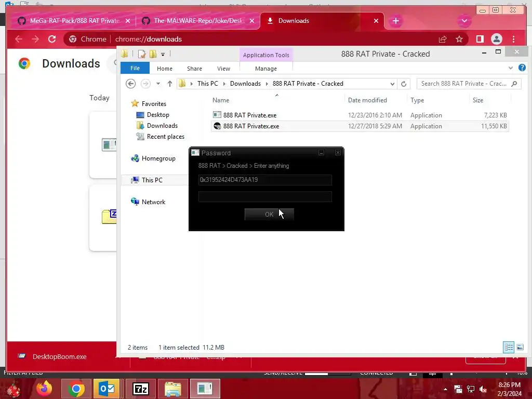
Task: Click the search magnifier icon in Explorer
Action: coord(514,84)
